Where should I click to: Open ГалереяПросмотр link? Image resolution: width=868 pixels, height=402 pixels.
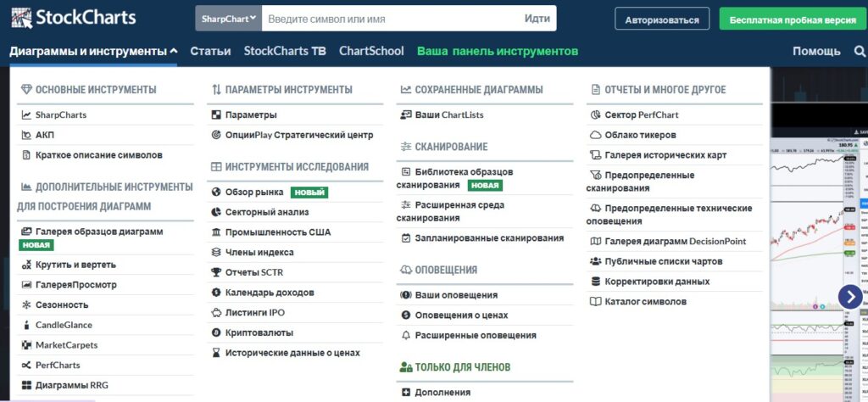click(x=75, y=285)
